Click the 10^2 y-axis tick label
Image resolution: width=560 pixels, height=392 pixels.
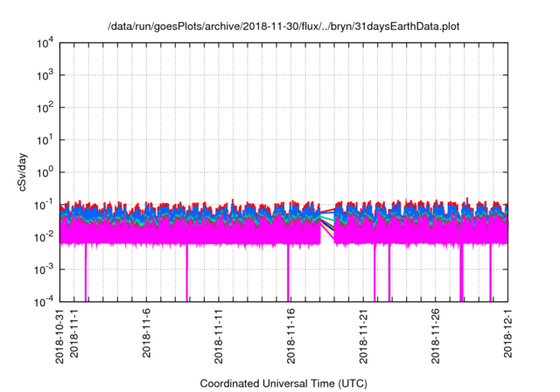[x=45, y=108]
